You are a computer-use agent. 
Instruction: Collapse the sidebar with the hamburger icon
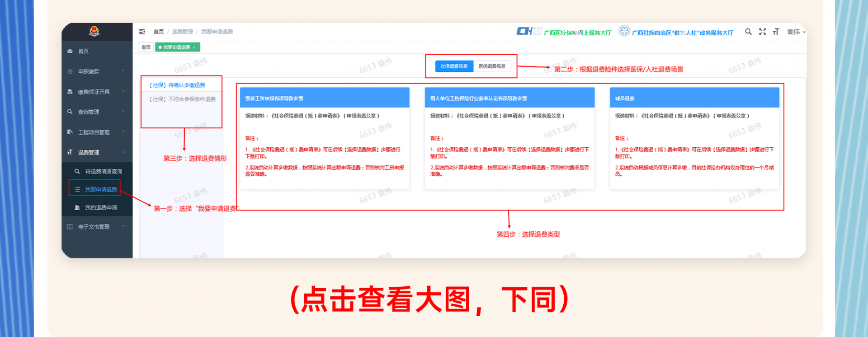[x=142, y=32]
